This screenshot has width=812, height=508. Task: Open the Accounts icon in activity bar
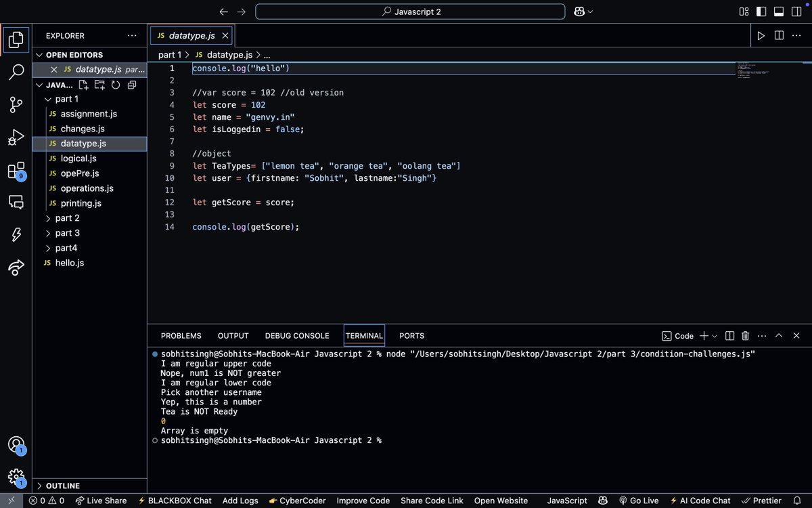pyautogui.click(x=16, y=445)
